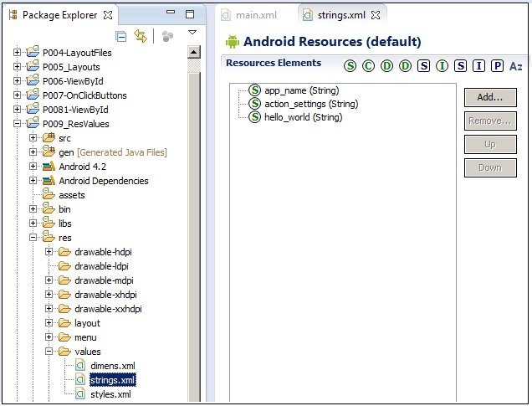Viewport: 532px width, 406px height.
Task: Click Package Explorer scrollbar up arrow
Action: point(193,52)
